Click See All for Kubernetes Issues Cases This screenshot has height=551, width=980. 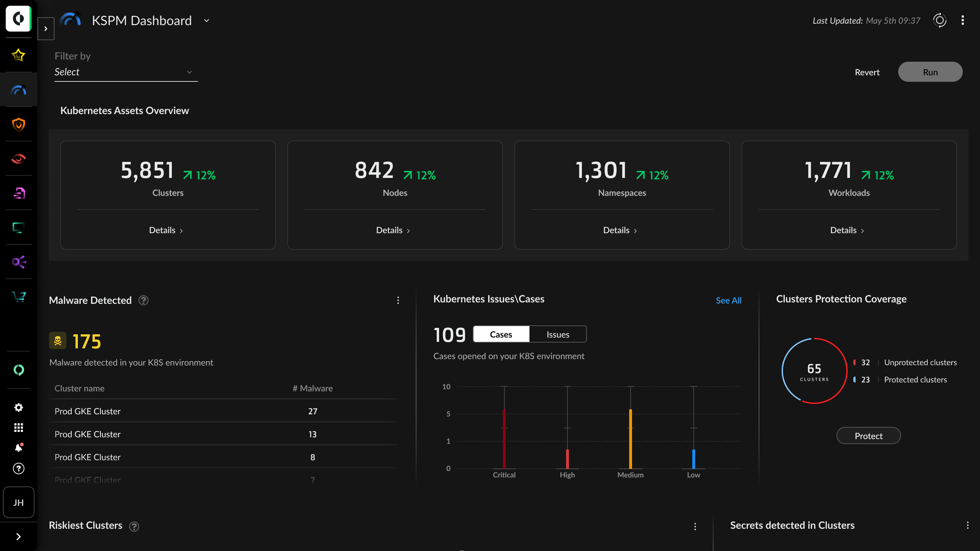pos(728,300)
